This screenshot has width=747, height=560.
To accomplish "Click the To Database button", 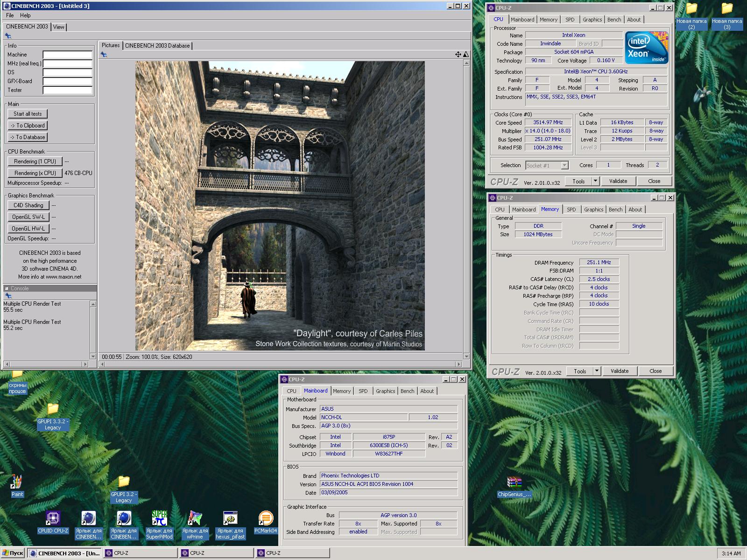I will tap(28, 137).
